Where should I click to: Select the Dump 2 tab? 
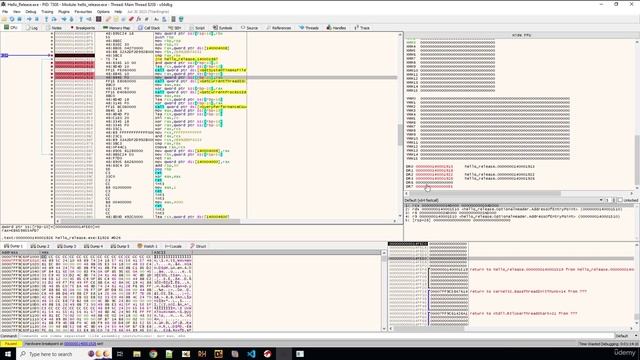[40, 246]
